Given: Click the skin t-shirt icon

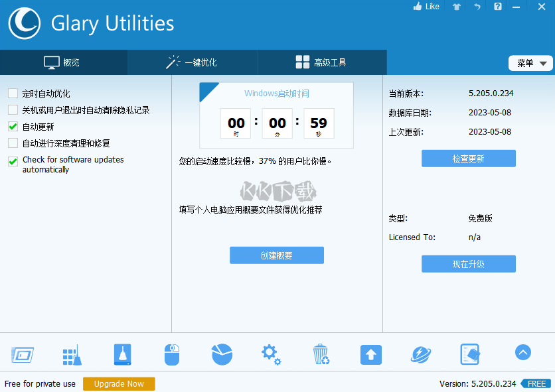Looking at the screenshot, I should [x=457, y=7].
